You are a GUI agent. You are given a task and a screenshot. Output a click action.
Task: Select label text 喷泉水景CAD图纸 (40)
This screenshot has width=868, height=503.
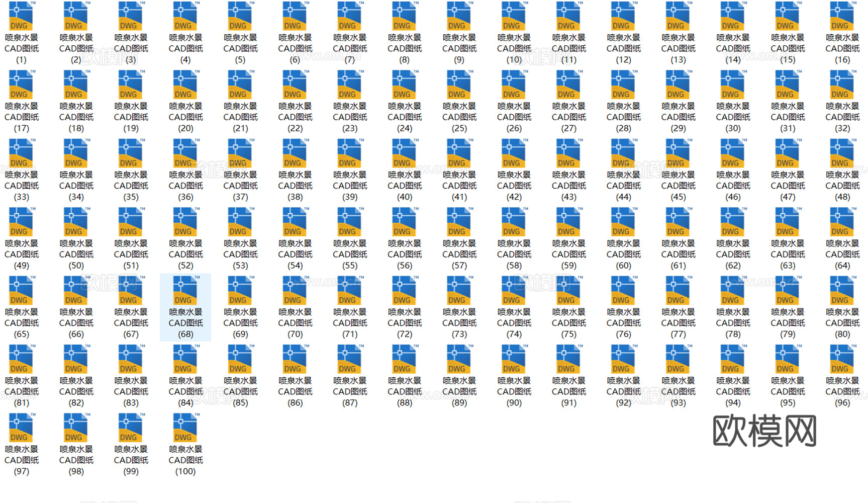[405, 186]
